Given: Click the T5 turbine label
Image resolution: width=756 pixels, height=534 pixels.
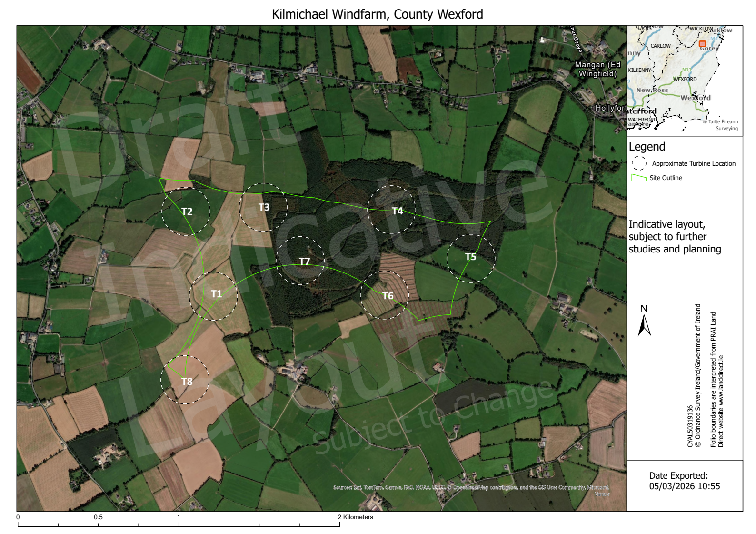Looking at the screenshot, I should [x=470, y=257].
